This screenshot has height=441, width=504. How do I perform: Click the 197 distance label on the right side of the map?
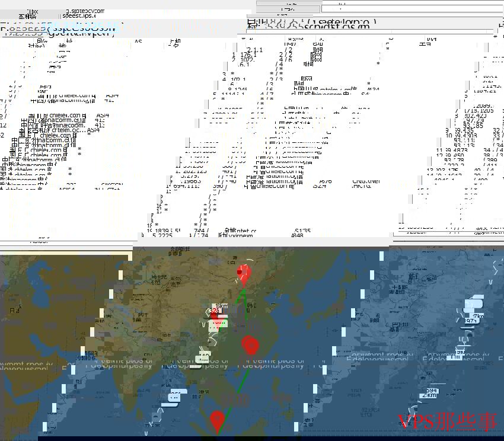tap(470, 321)
